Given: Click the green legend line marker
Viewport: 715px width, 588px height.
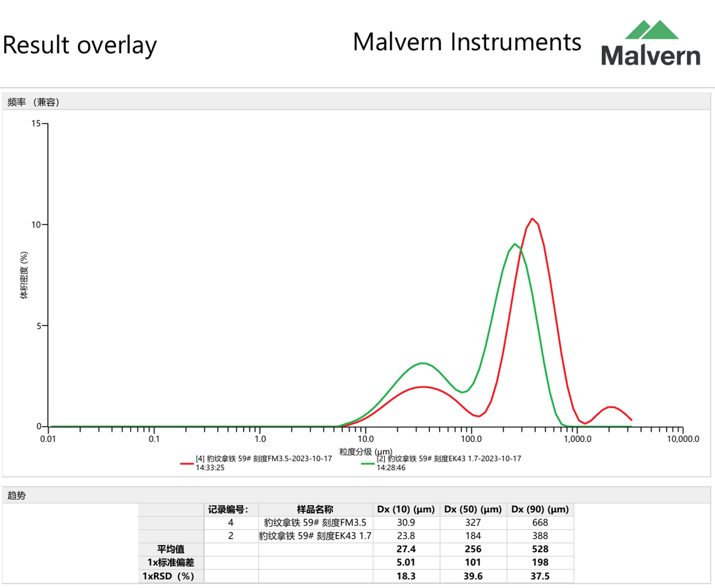Looking at the screenshot, I should [x=368, y=463].
